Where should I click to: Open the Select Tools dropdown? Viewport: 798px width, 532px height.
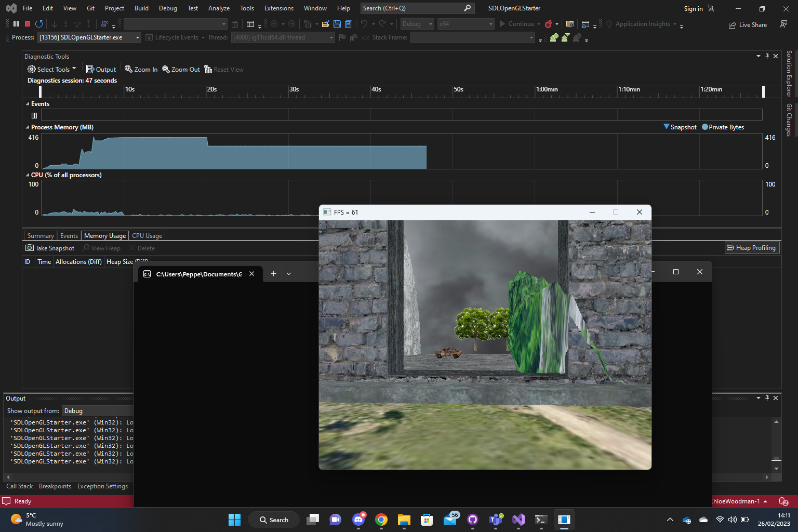pos(51,69)
